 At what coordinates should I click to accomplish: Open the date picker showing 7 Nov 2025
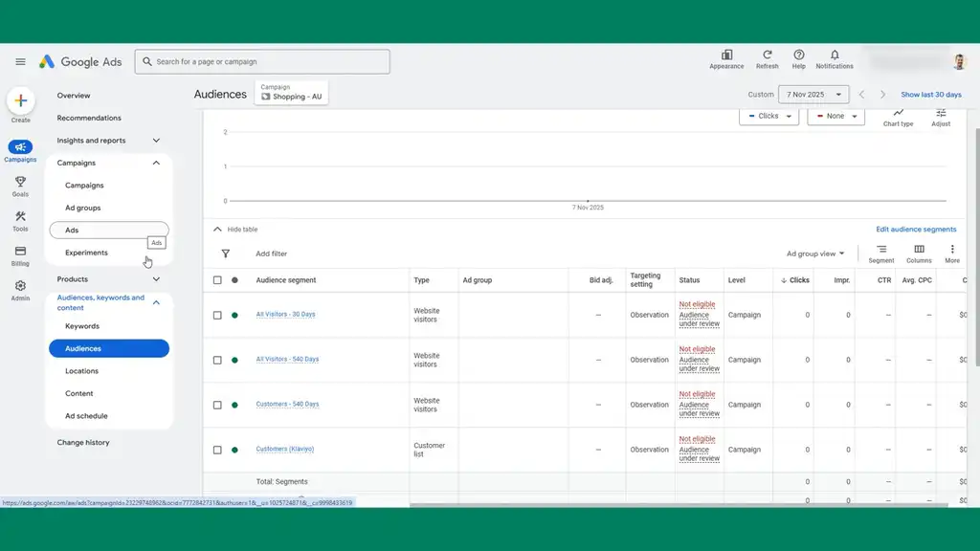813,95
